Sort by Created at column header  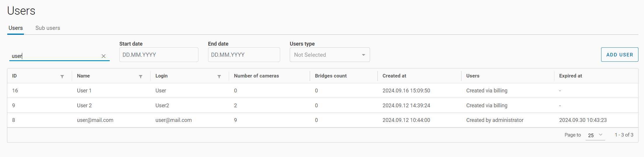(394, 76)
